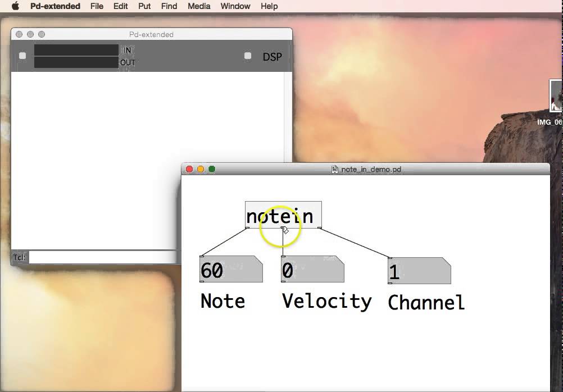Open the Apple menu
Viewport: 563px width, 392px height.
[15, 6]
